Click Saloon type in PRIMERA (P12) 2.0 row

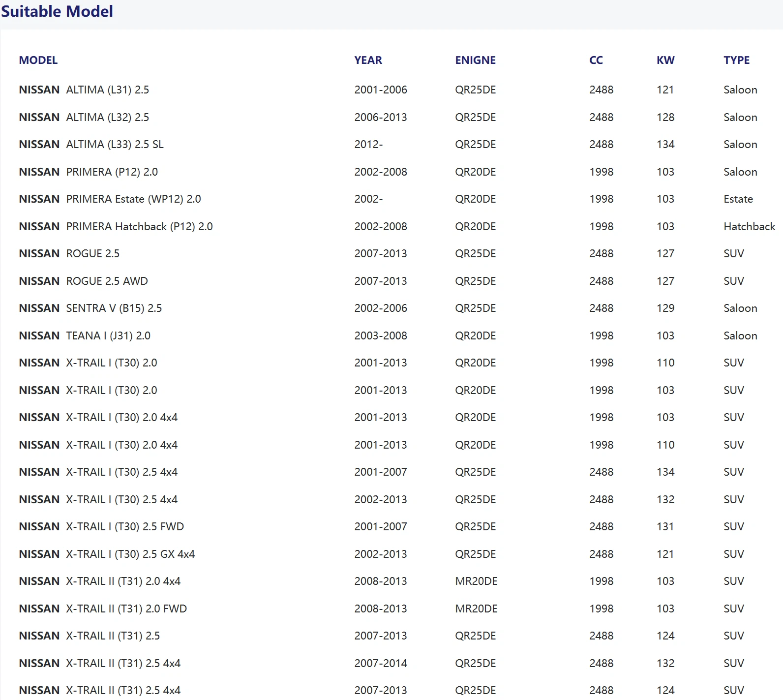coord(740,172)
